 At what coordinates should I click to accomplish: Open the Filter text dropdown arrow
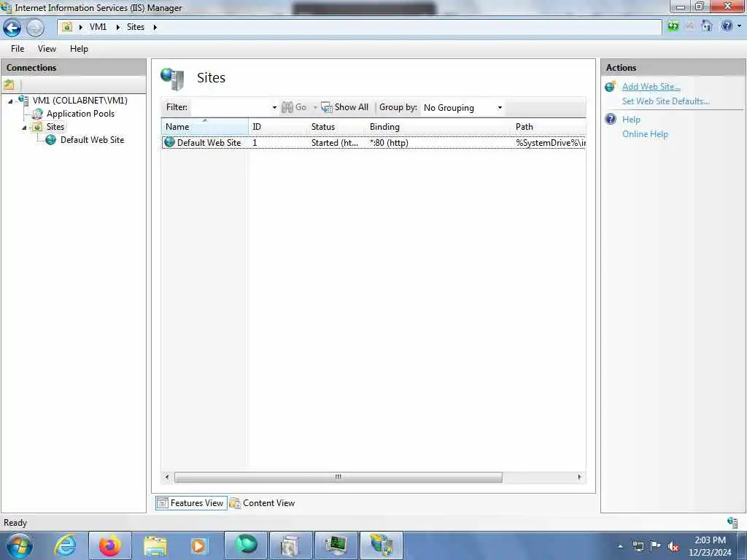click(274, 108)
